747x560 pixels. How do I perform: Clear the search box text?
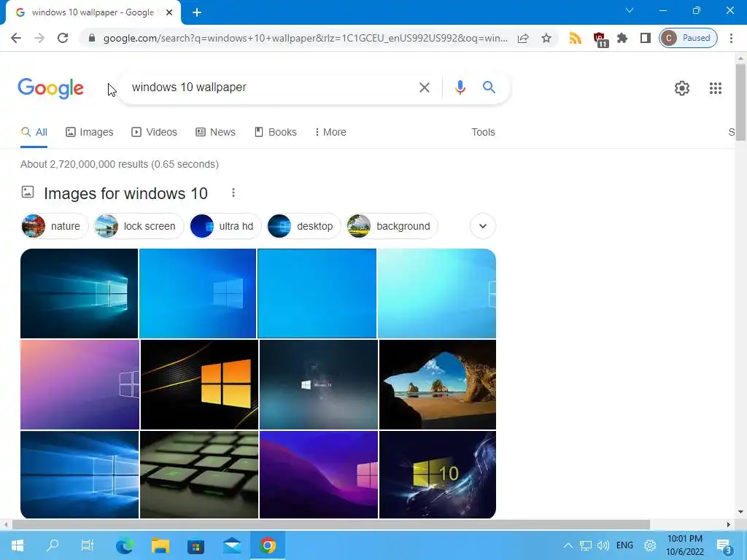424,87
